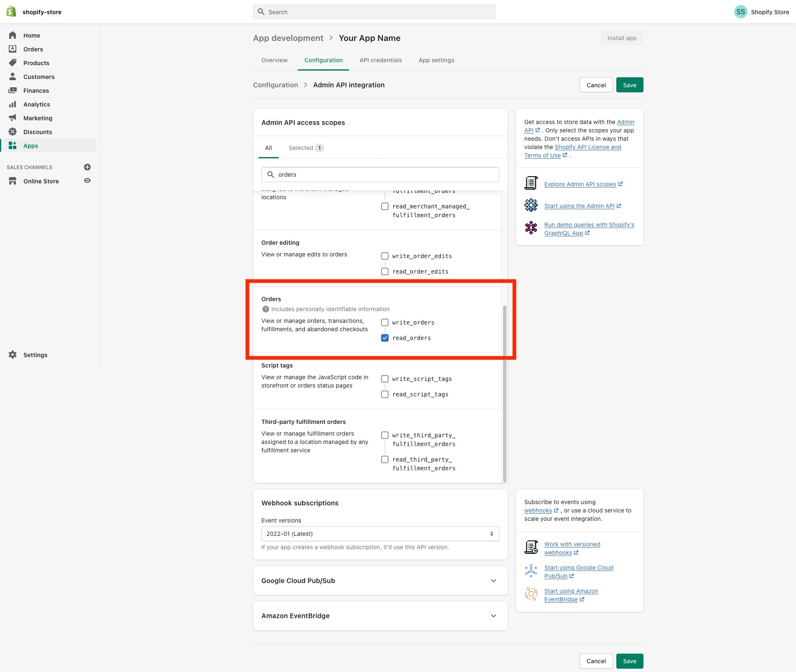
Task: Click the Products tag icon
Action: coord(13,63)
